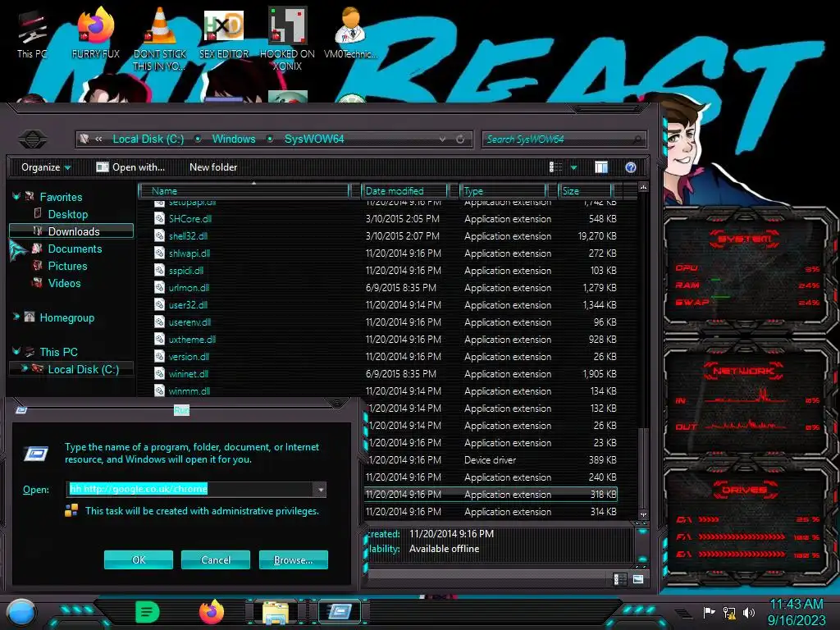840x630 pixels.
Task: Click the Search SysWOW64 field
Action: (564, 139)
